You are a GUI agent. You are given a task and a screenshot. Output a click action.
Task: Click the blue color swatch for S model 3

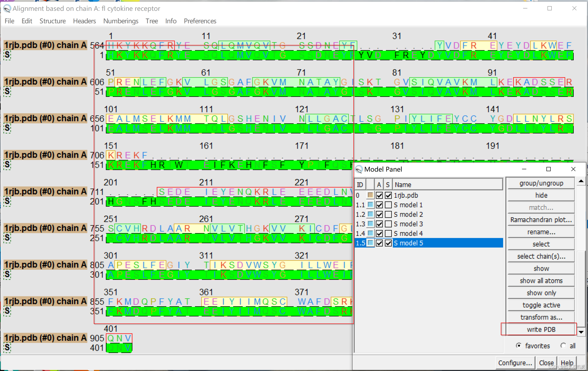pos(370,224)
